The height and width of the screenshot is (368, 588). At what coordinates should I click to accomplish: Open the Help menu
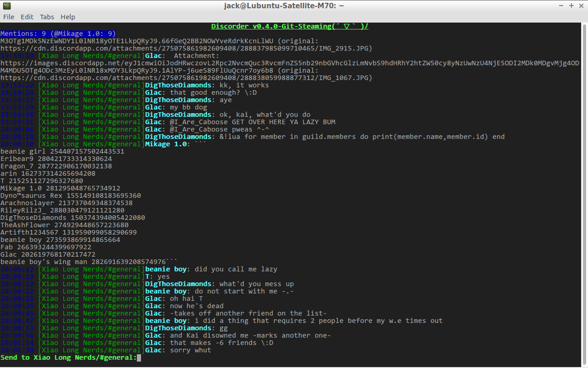click(68, 17)
